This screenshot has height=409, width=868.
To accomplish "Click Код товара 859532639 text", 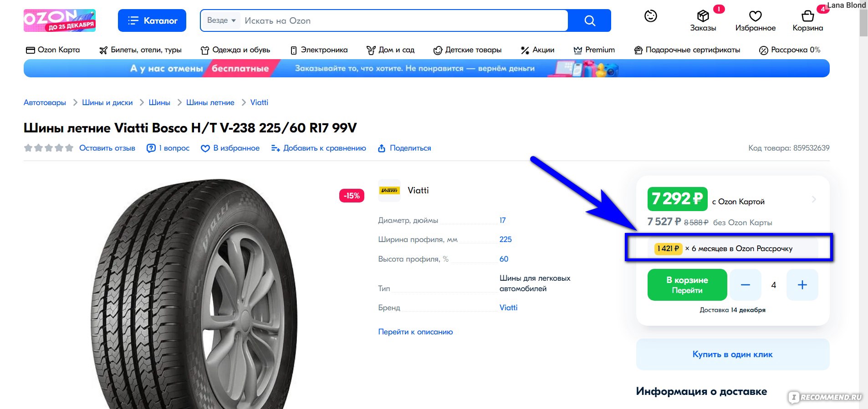I will (789, 148).
